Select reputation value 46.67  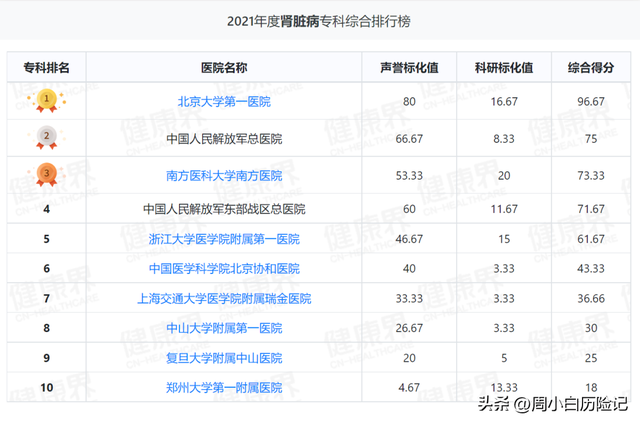pyautogui.click(x=409, y=239)
